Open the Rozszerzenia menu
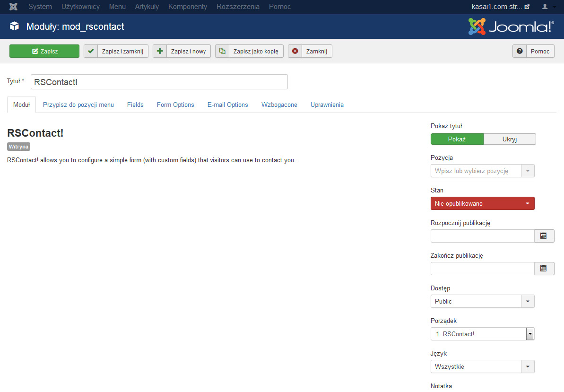The image size is (564, 392). [238, 7]
